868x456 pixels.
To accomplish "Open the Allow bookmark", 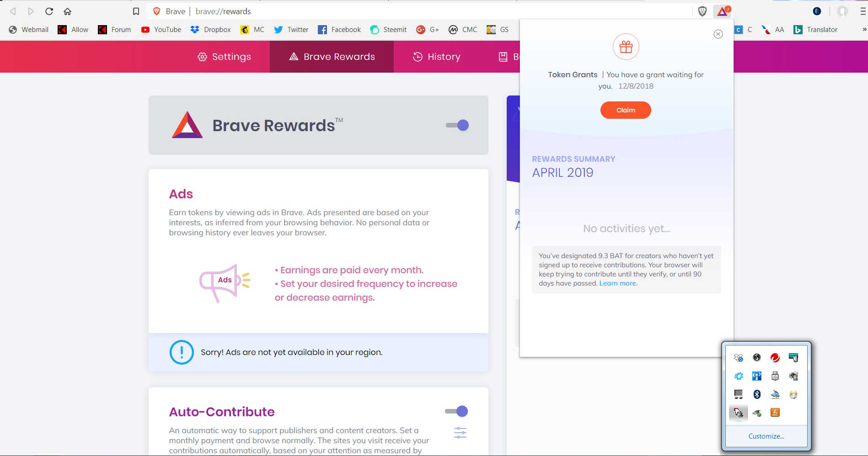I will pos(73,30).
